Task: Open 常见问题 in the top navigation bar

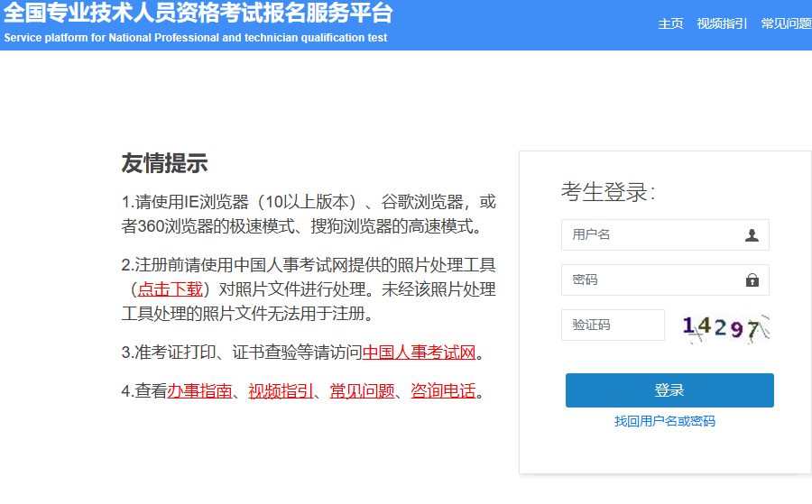Action: pos(786,23)
